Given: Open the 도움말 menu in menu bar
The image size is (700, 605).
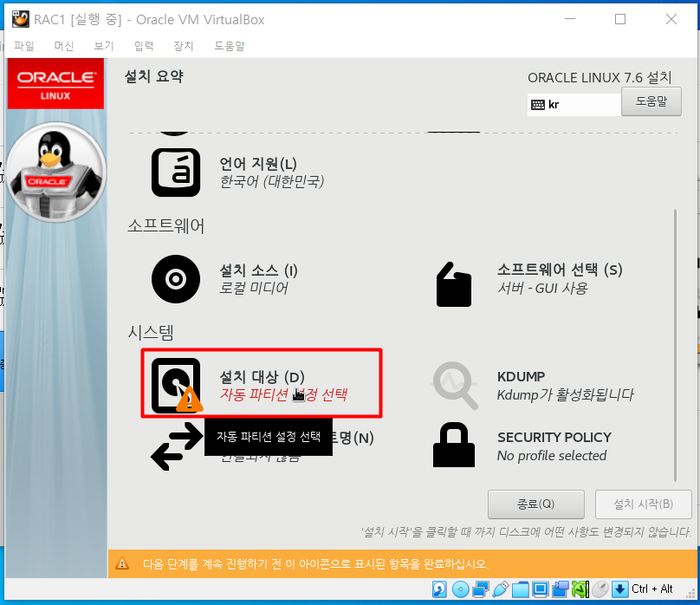Looking at the screenshot, I should (230, 46).
